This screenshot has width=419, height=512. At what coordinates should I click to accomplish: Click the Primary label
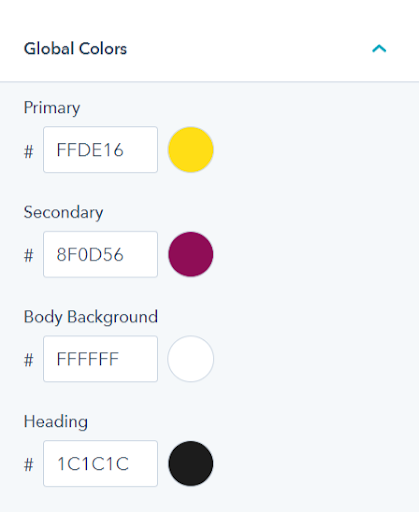click(52, 108)
